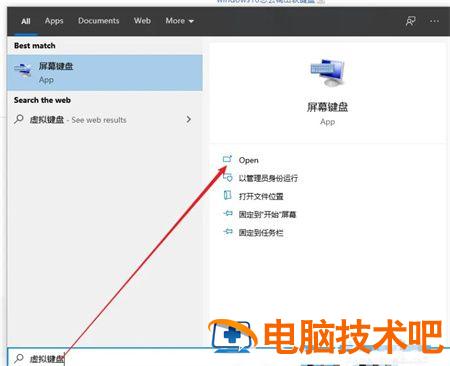Click Open to launch the app

click(248, 160)
